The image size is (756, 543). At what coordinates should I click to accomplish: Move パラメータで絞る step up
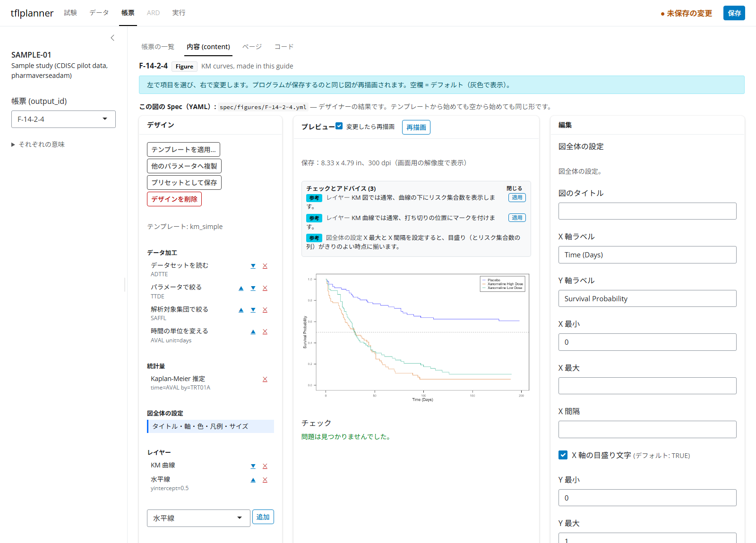tap(241, 288)
